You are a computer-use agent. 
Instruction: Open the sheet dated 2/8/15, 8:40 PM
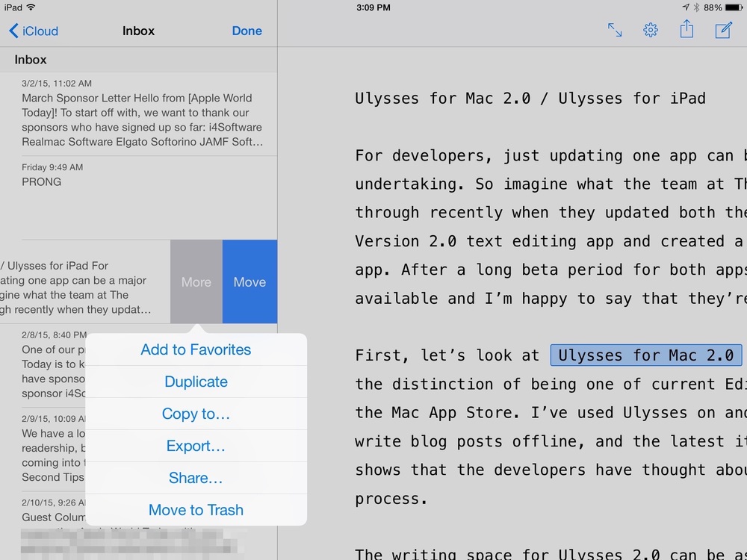click(x=43, y=366)
